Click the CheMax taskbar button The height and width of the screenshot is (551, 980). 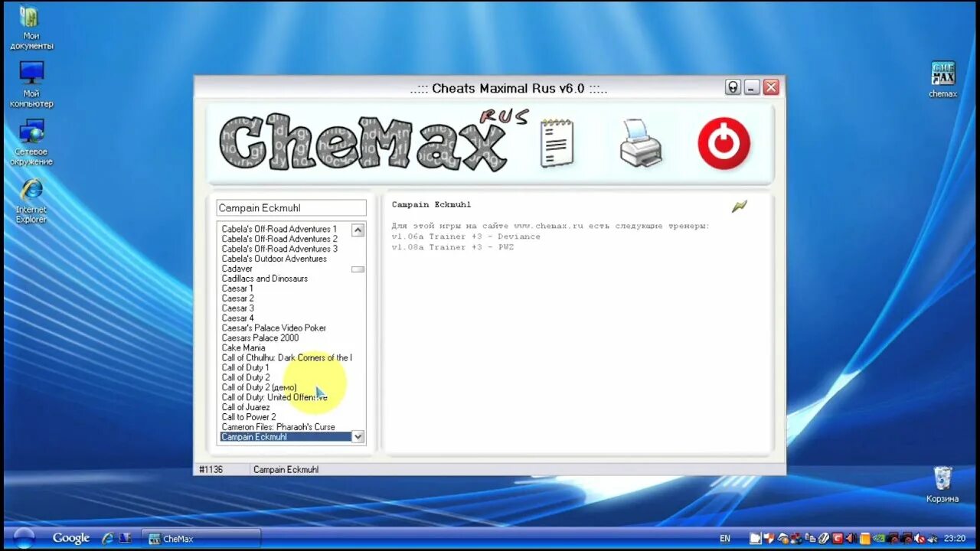click(201, 539)
